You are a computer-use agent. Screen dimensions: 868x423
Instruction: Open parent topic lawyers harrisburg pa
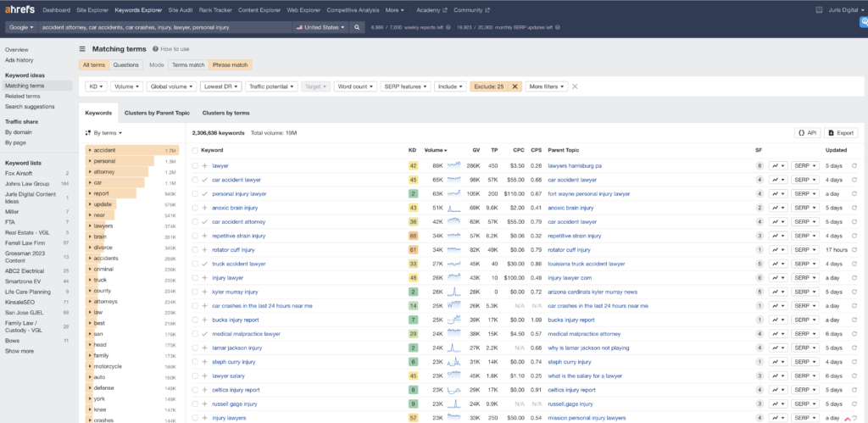575,165
